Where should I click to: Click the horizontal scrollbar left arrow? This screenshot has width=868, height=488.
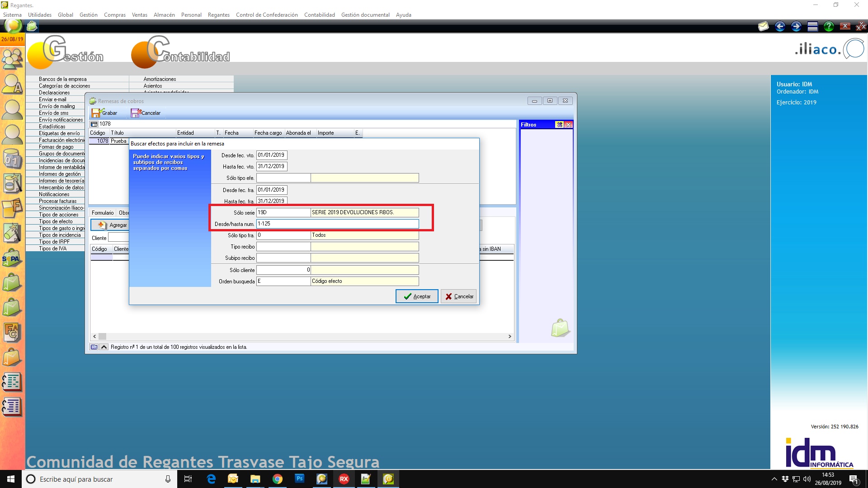[94, 336]
